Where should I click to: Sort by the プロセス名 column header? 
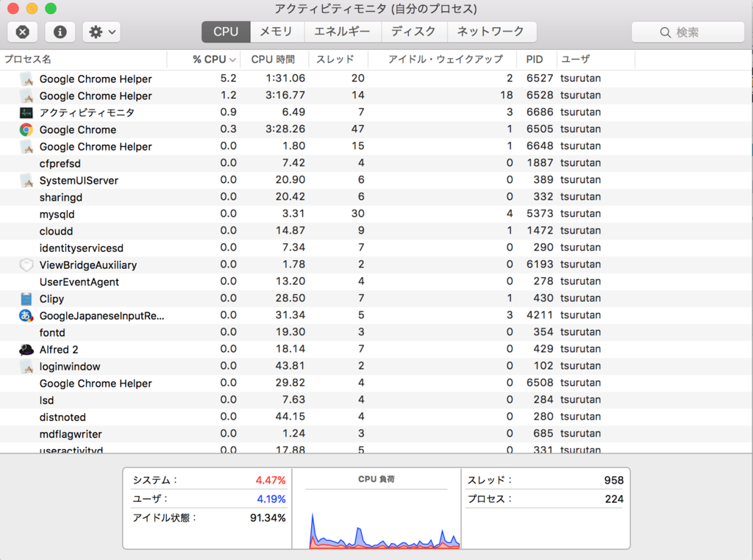point(83,60)
